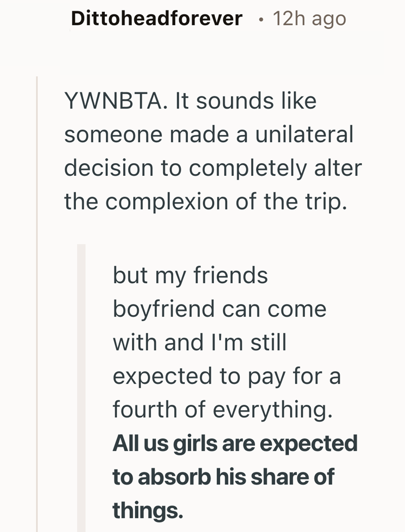405x532 pixels.
Task: Open the Dittoheadforever user profile
Action: 156,19
